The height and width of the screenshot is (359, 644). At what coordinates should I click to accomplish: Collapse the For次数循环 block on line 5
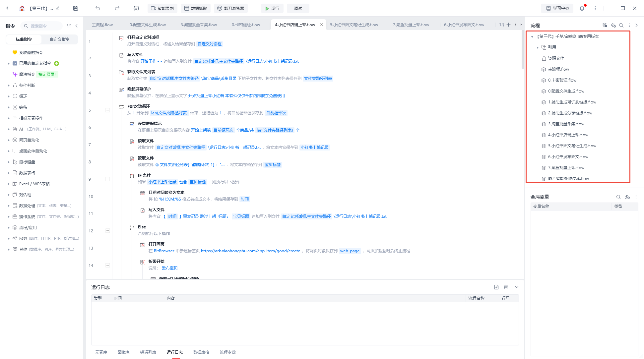(x=108, y=110)
